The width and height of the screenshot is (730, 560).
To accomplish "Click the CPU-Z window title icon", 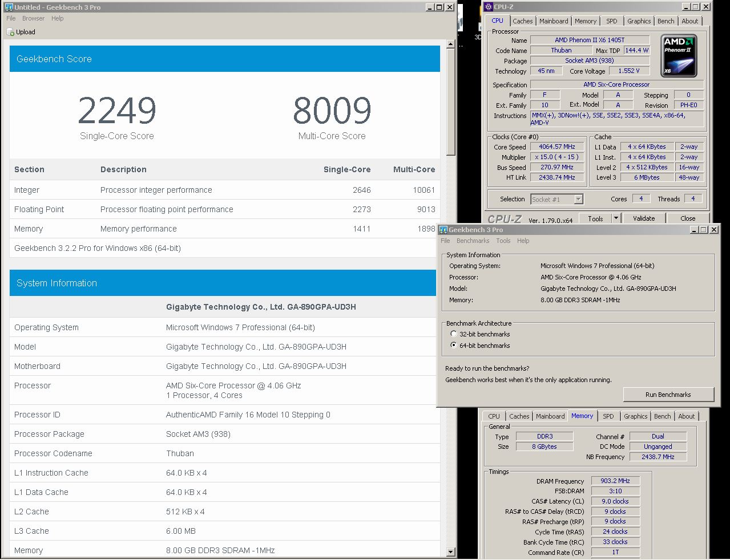I will click(488, 7).
